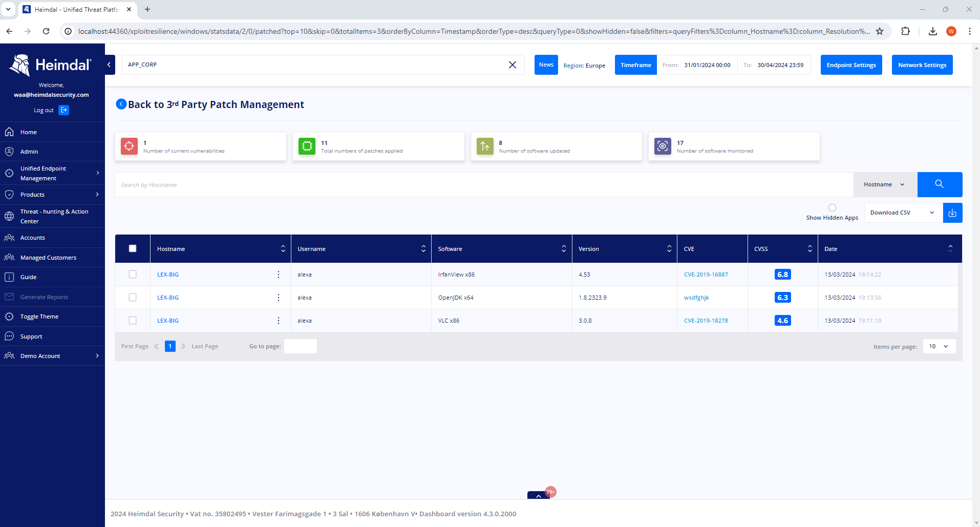The width and height of the screenshot is (980, 527).
Task: Sort table by Software column
Action: [564, 248]
